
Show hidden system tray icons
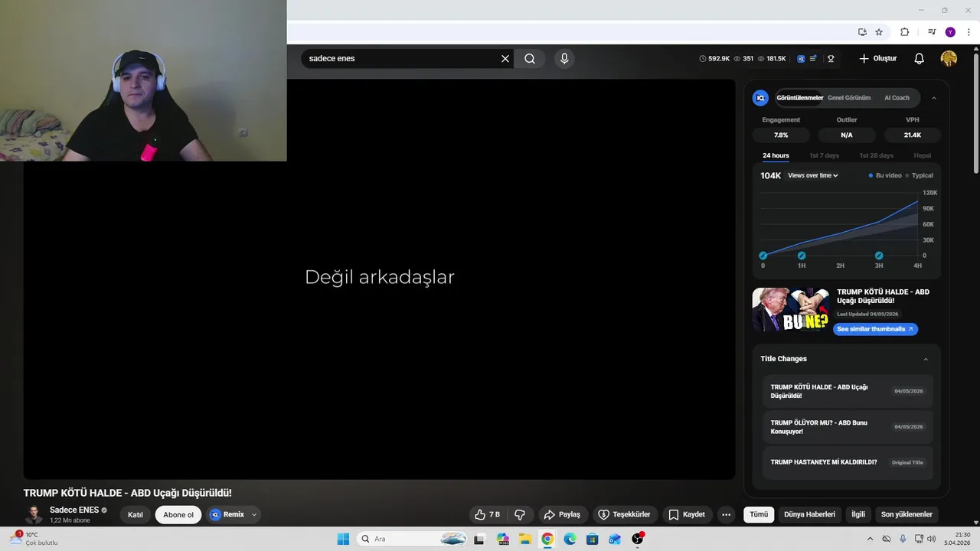870,539
